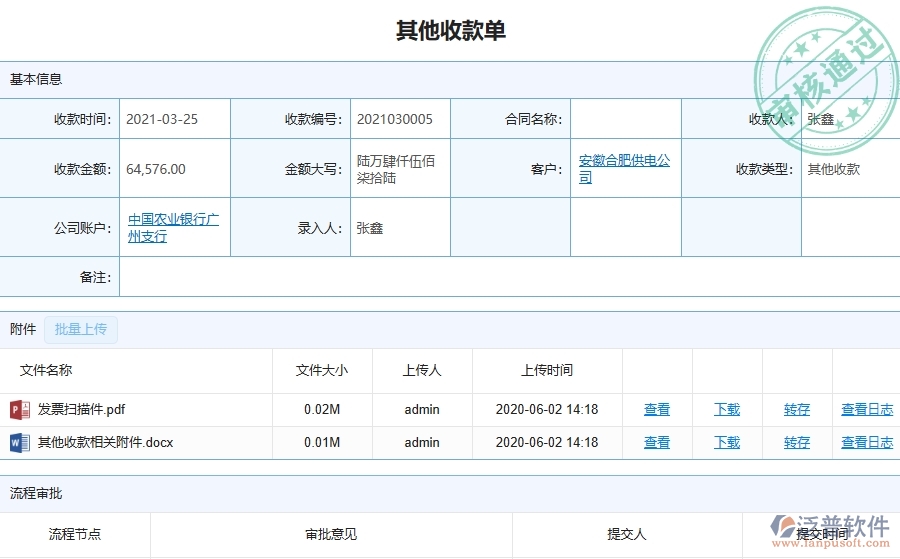Download the 发票扫描件.pdf file

pos(727,409)
